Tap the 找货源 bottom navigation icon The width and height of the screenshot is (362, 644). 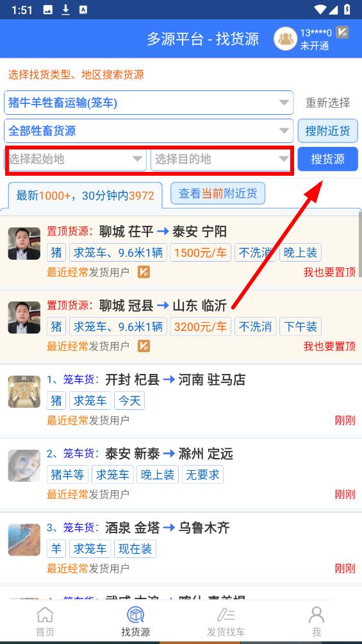tap(135, 615)
